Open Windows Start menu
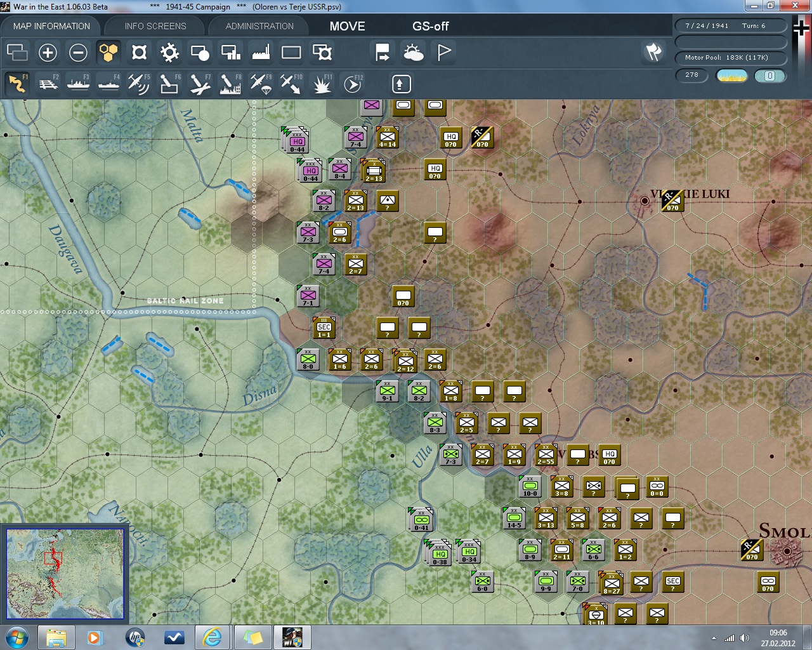The image size is (812, 650). 16,637
